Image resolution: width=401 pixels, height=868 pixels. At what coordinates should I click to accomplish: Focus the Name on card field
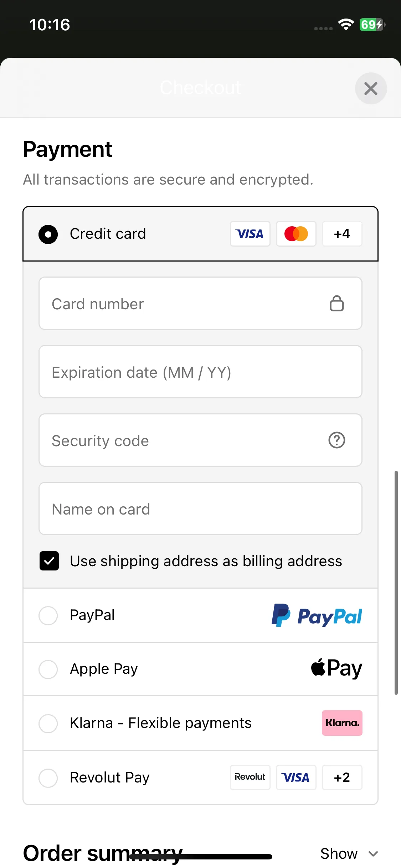click(x=201, y=508)
